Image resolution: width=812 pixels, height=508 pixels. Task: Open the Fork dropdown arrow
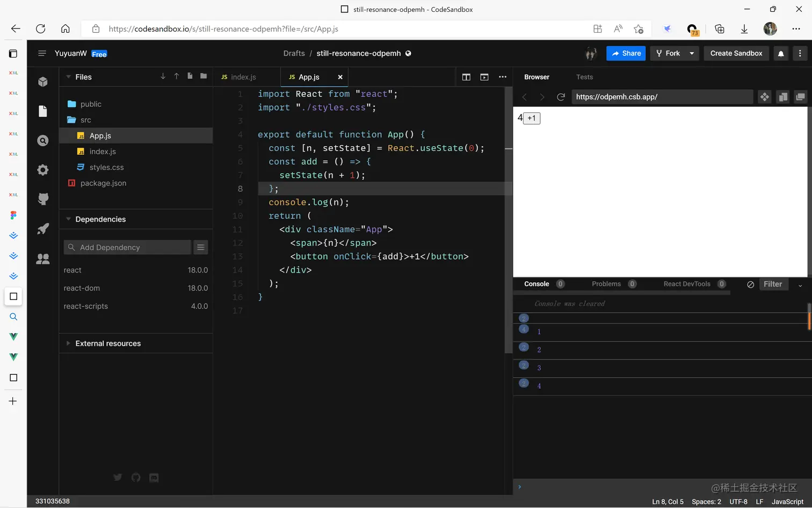click(692, 53)
